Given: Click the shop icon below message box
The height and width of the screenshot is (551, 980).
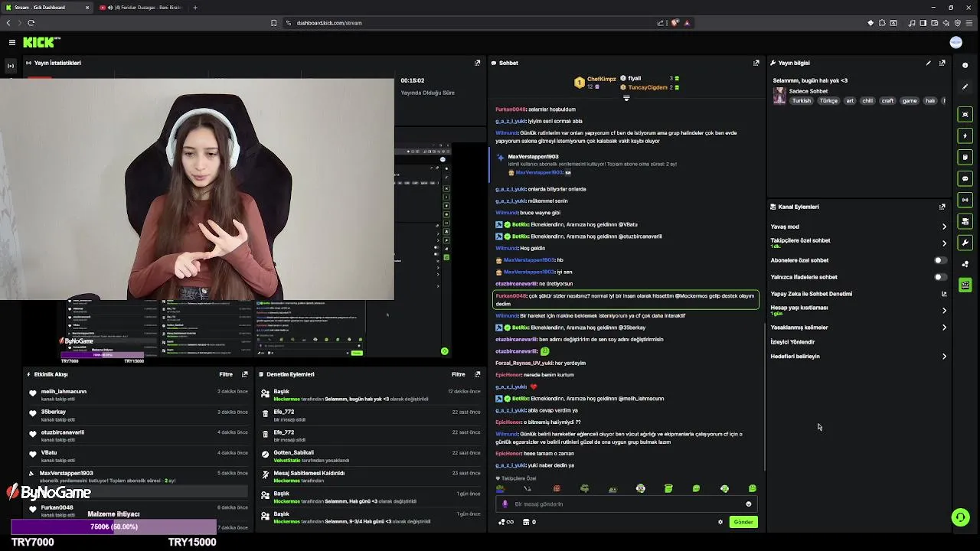Looking at the screenshot, I should click(x=526, y=522).
